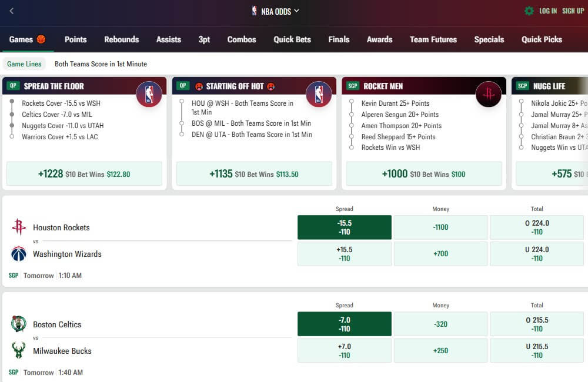Click the Boston Celtics team logo

click(x=19, y=324)
